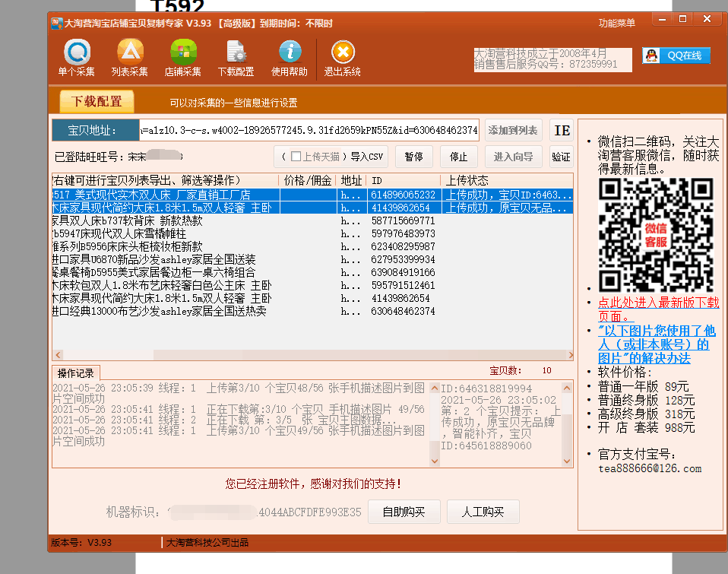728x574 pixels.
Task: Toggle the 上传天猫 checkbox
Action: point(296,157)
